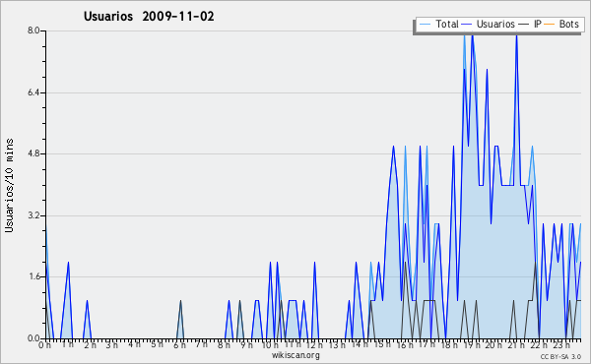Click the '17 h' x-axis label

(427, 344)
